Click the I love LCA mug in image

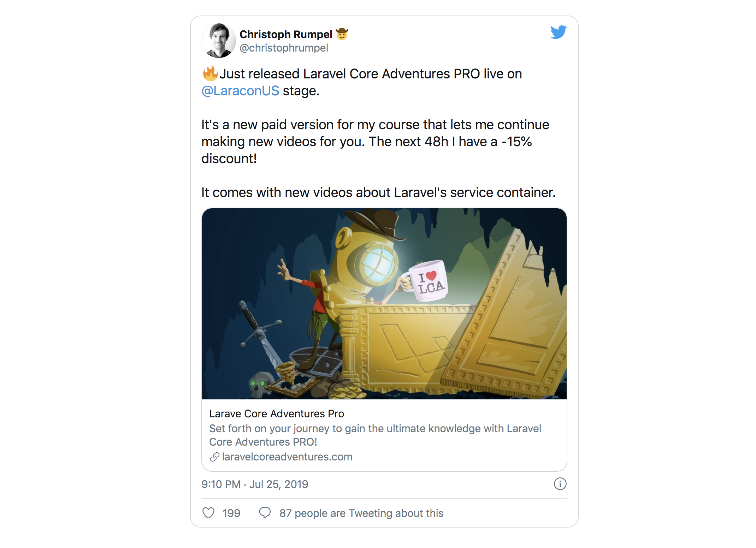click(427, 281)
